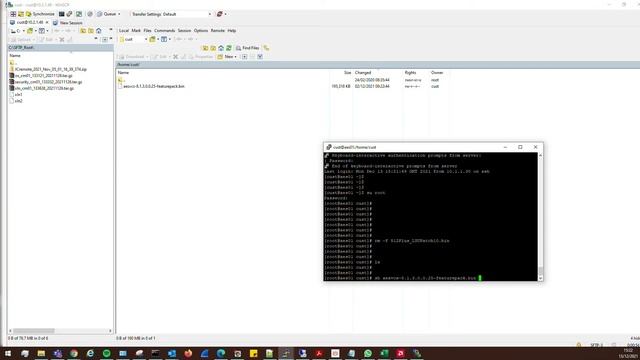Click remote panel delete X icon
The width and height of the screenshot is (640, 360).
coord(176,57)
